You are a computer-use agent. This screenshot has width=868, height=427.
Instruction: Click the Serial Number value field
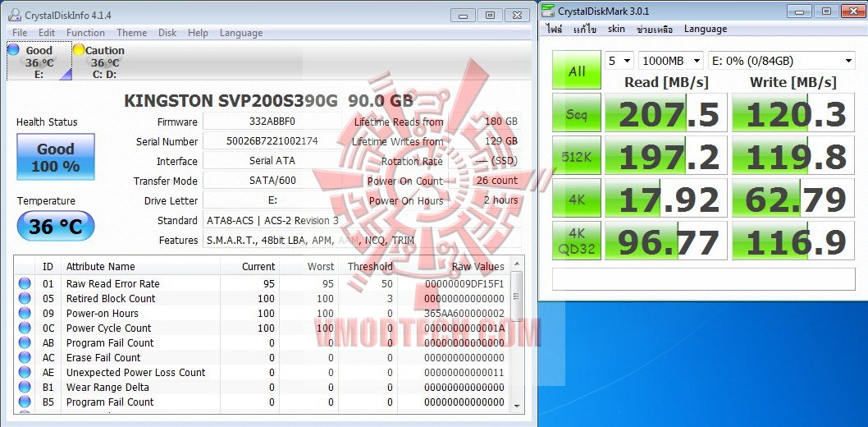(x=272, y=141)
